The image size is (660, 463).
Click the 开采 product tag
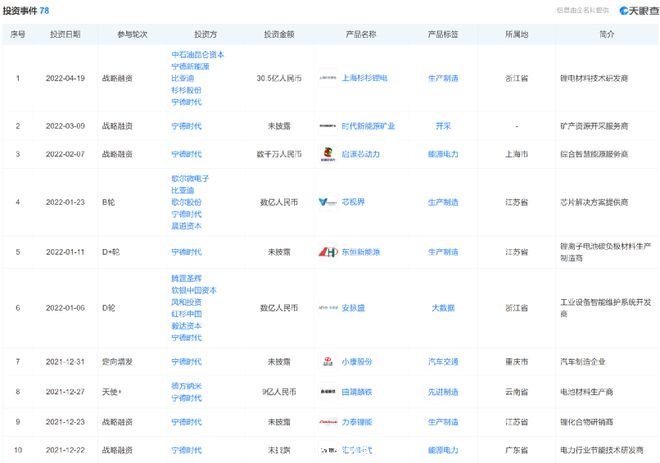pyautogui.click(x=443, y=126)
